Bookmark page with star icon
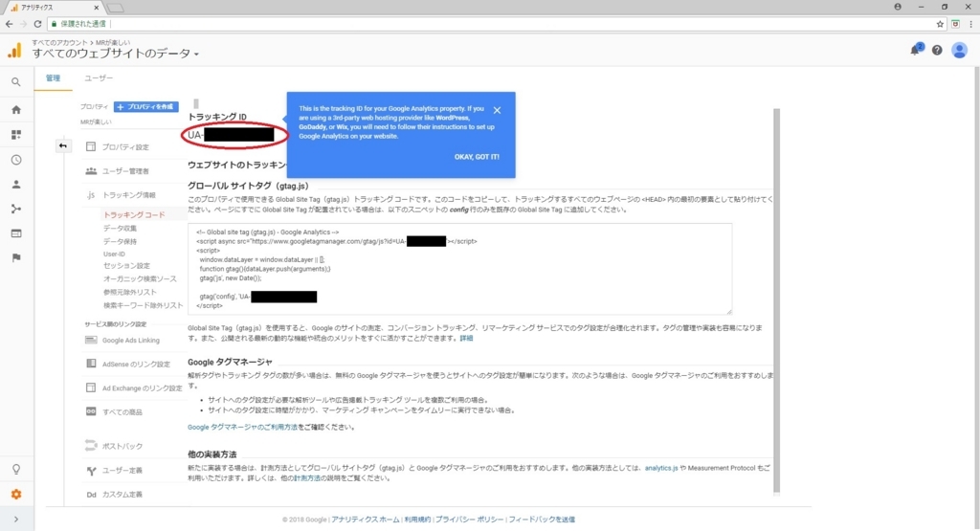The image size is (980, 531). [940, 24]
